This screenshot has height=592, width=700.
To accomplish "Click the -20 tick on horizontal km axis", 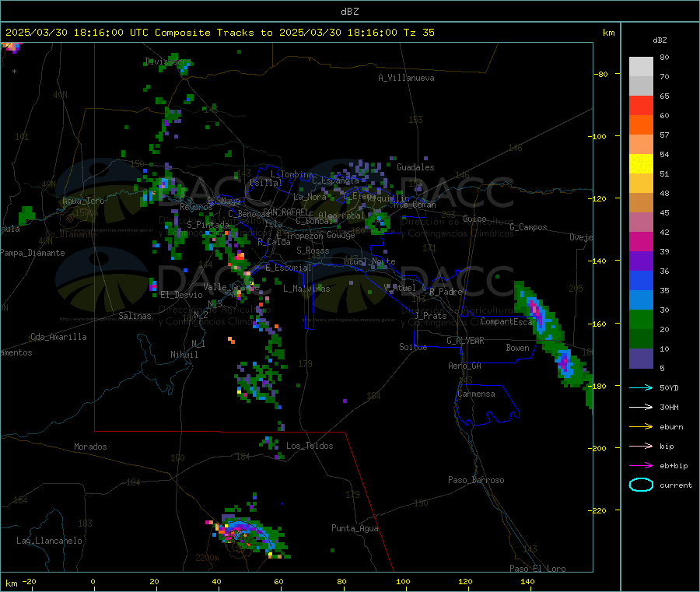I will coord(29,581).
